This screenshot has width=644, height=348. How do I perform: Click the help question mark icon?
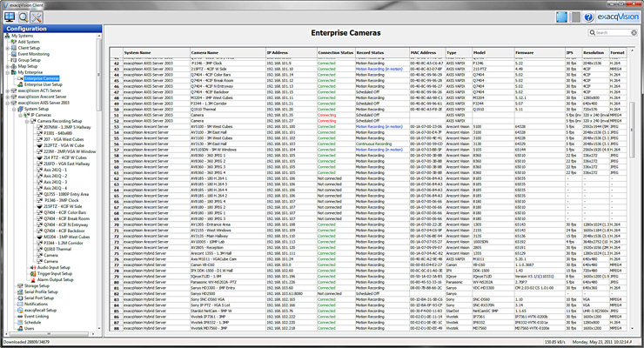click(x=589, y=17)
